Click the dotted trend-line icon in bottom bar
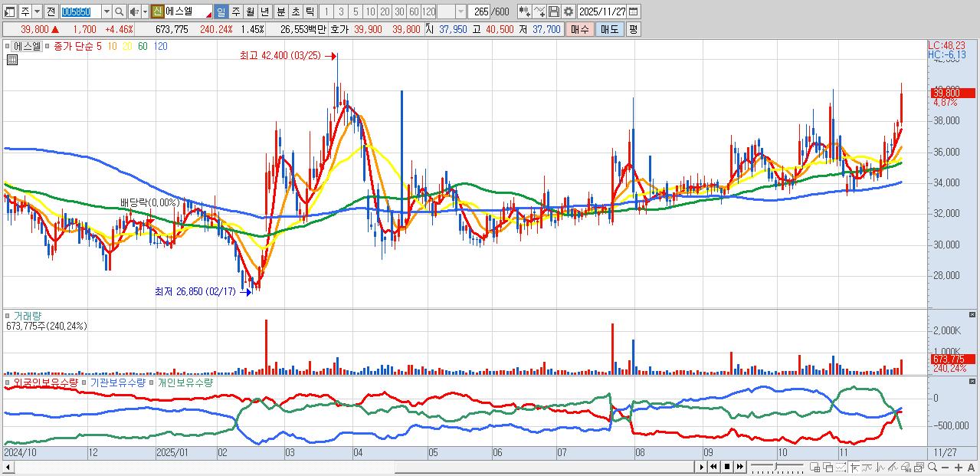980x476 pixels. [x=841, y=467]
